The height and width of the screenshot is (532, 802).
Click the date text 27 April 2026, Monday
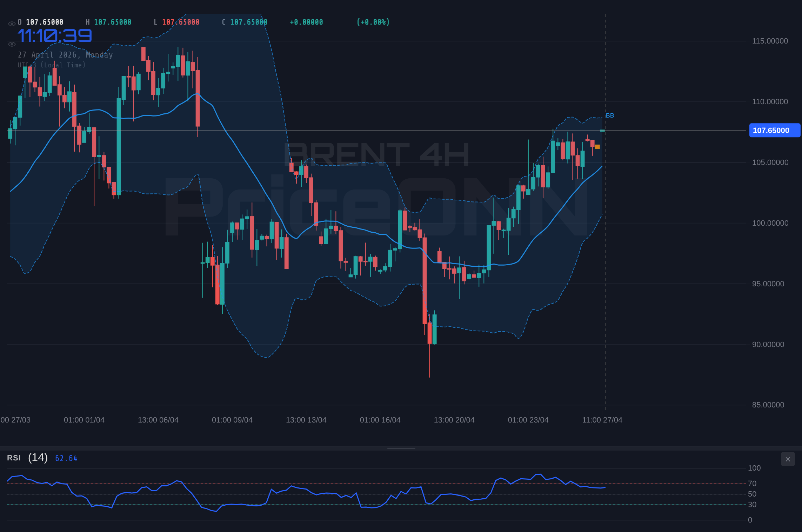(x=65, y=55)
